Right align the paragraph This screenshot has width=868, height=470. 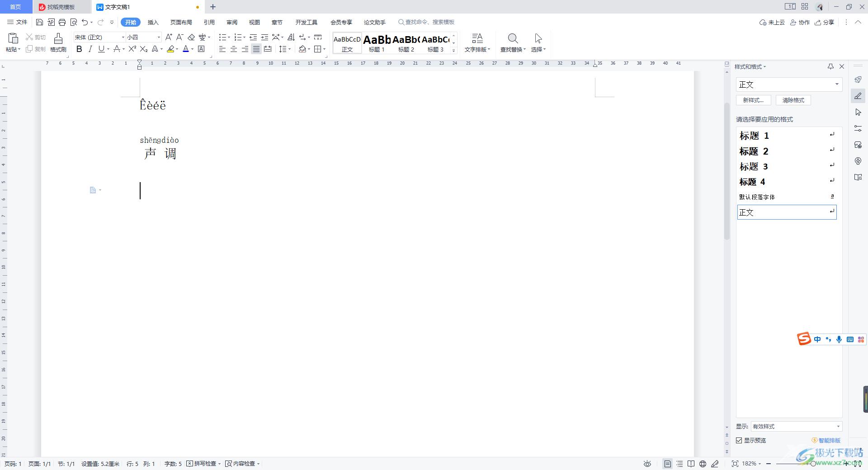coord(245,49)
